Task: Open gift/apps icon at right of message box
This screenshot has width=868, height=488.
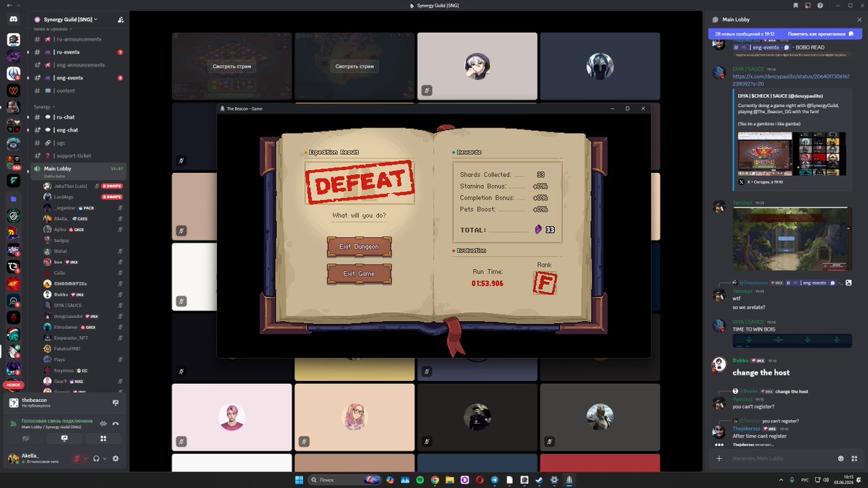Action: point(856,458)
